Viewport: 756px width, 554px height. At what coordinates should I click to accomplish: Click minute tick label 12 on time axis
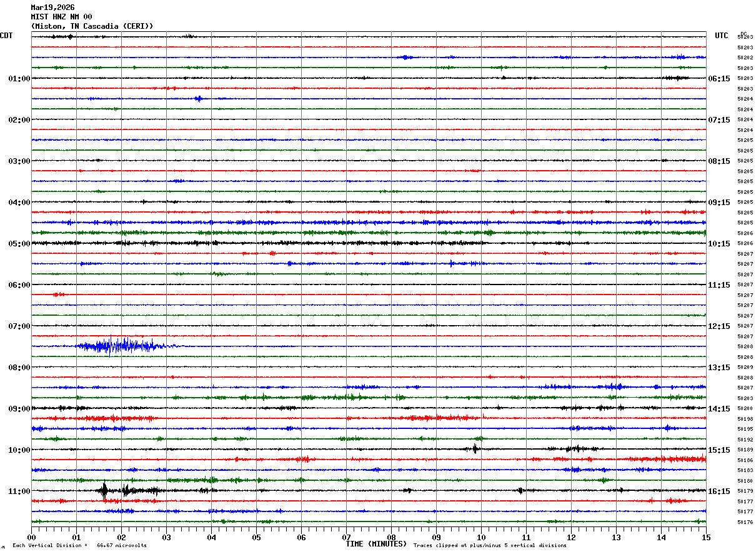[571, 537]
